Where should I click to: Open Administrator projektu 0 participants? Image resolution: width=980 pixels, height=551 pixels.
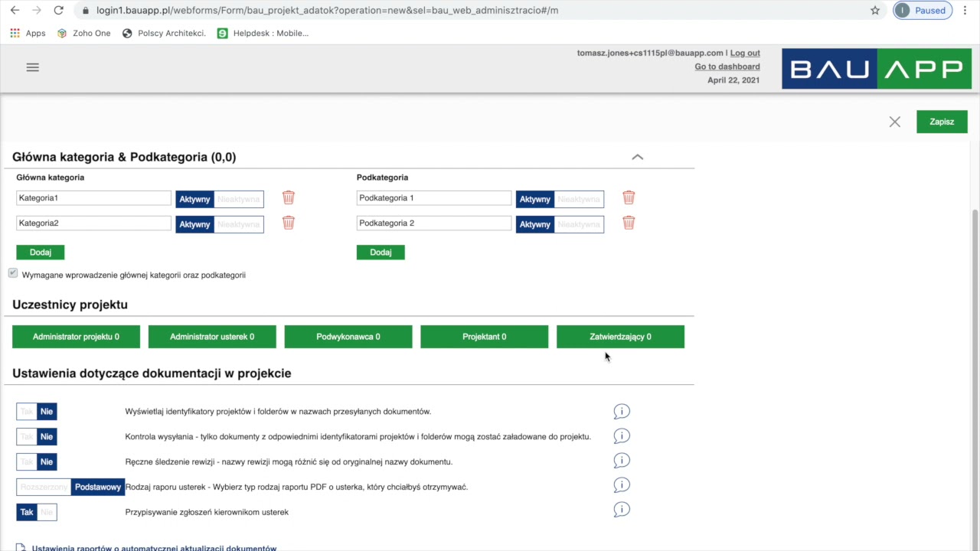(x=76, y=337)
